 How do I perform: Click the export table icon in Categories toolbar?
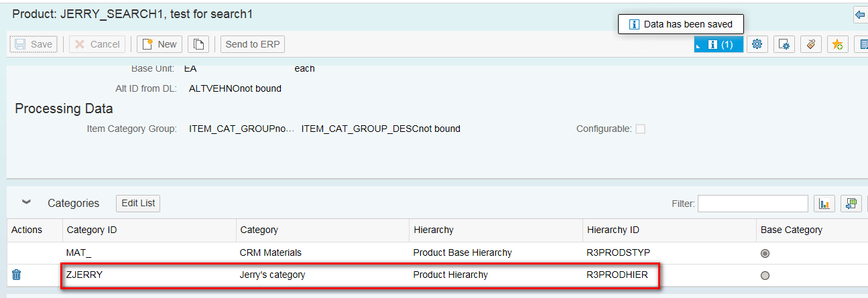tap(851, 204)
